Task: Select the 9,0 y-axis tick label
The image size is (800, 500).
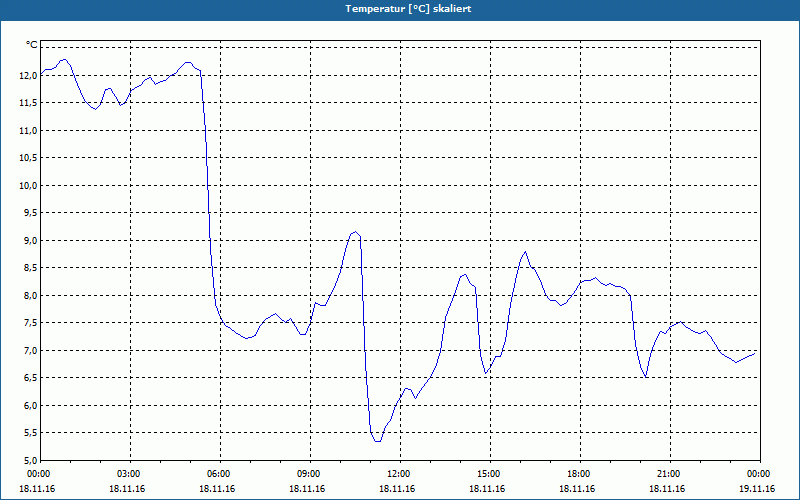Action: (x=30, y=241)
